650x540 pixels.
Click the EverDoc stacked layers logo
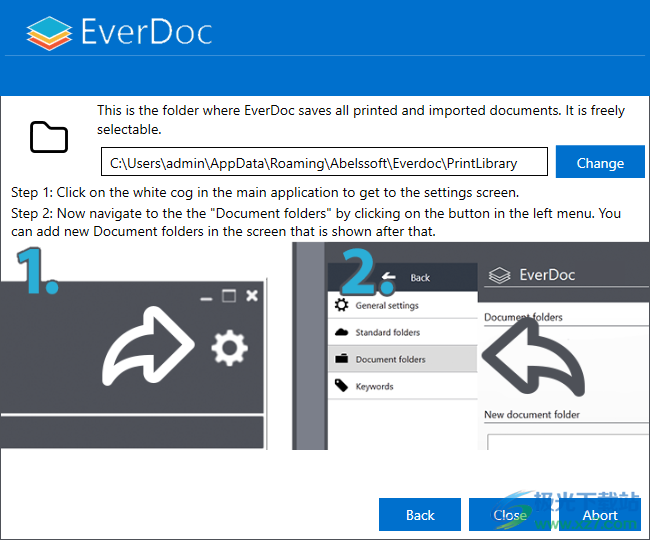click(x=49, y=33)
